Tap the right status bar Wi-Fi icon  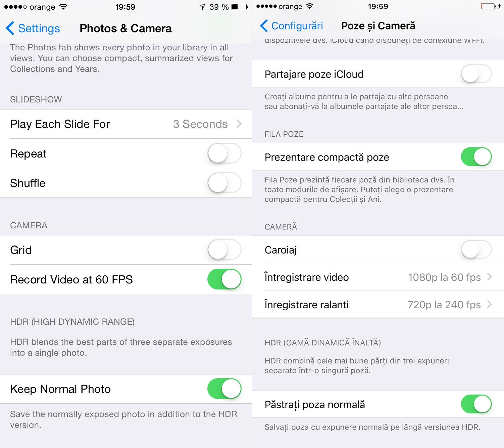pyautogui.click(x=310, y=6)
